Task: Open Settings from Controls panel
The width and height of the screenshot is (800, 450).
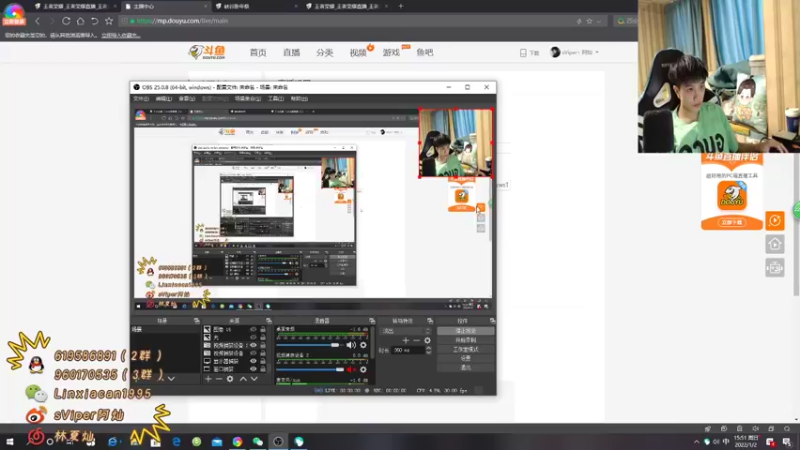Action: [465, 358]
